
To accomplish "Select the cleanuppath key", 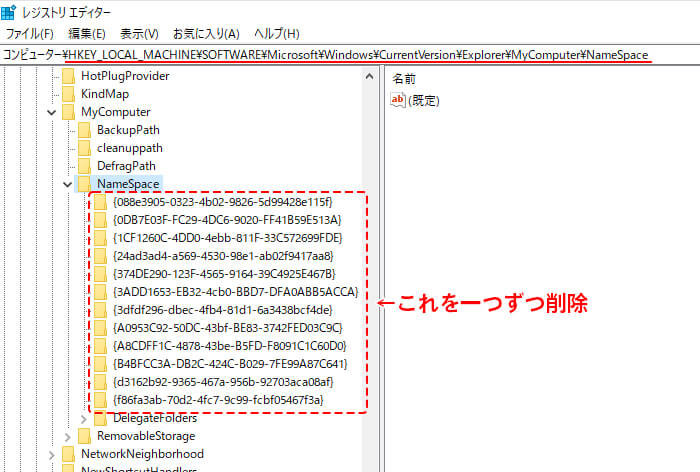I will click(x=130, y=148).
